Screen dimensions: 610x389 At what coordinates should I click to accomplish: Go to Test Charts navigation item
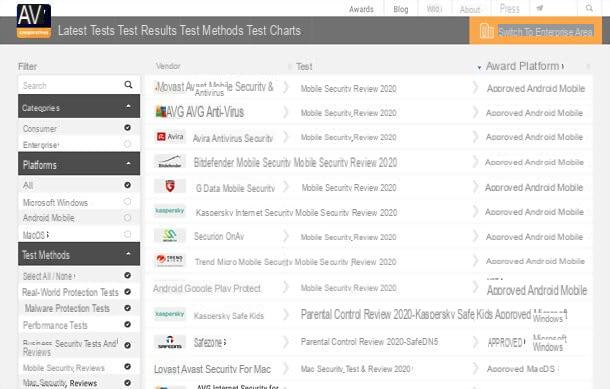click(x=274, y=30)
